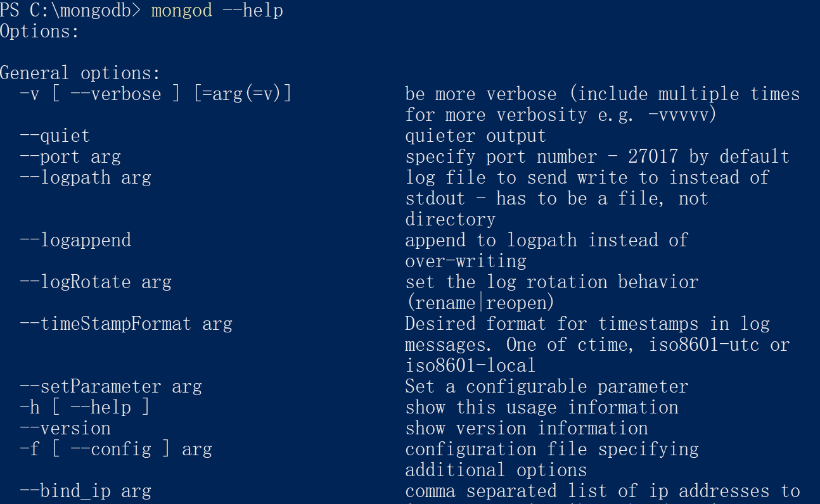
Task: Click the '--logpath arg' option
Action: click(86, 178)
